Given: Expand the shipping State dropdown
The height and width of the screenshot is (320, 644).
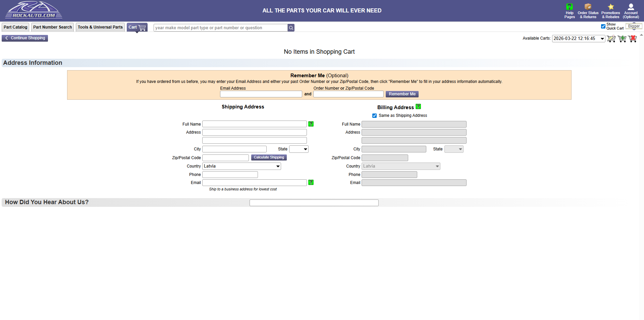Looking at the screenshot, I should tap(299, 149).
